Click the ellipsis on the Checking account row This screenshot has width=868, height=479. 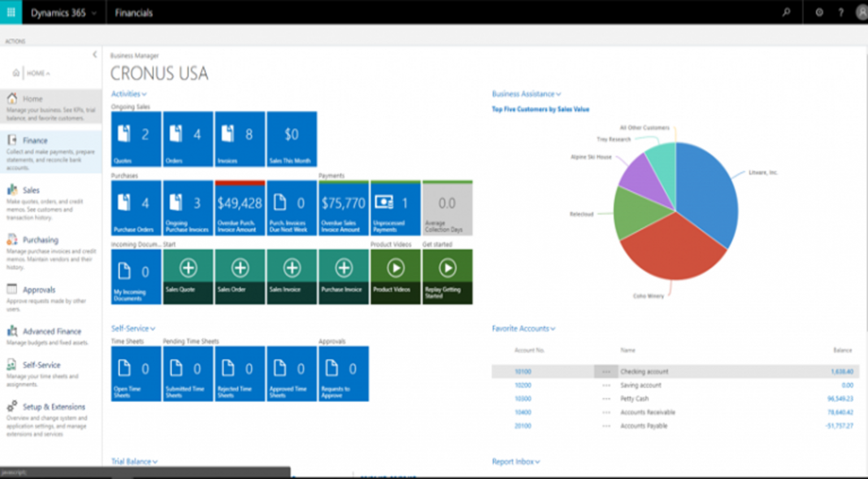click(x=606, y=371)
